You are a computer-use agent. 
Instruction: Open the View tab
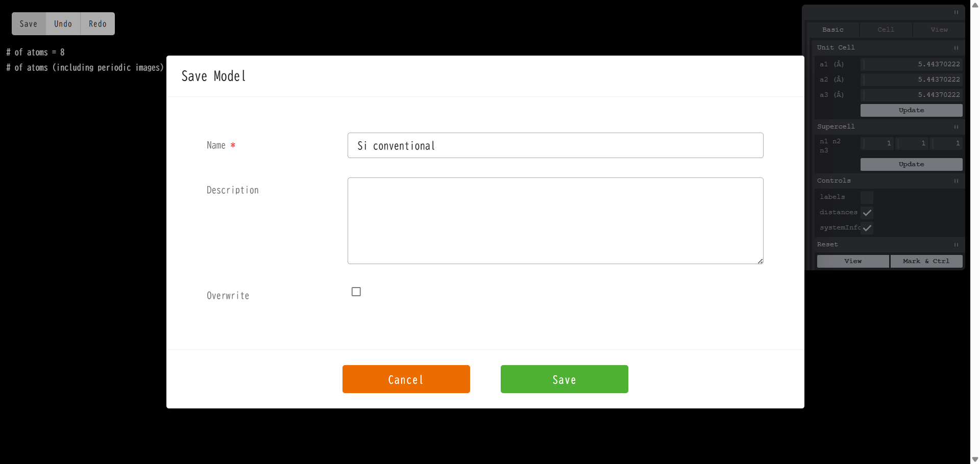pyautogui.click(x=939, y=30)
